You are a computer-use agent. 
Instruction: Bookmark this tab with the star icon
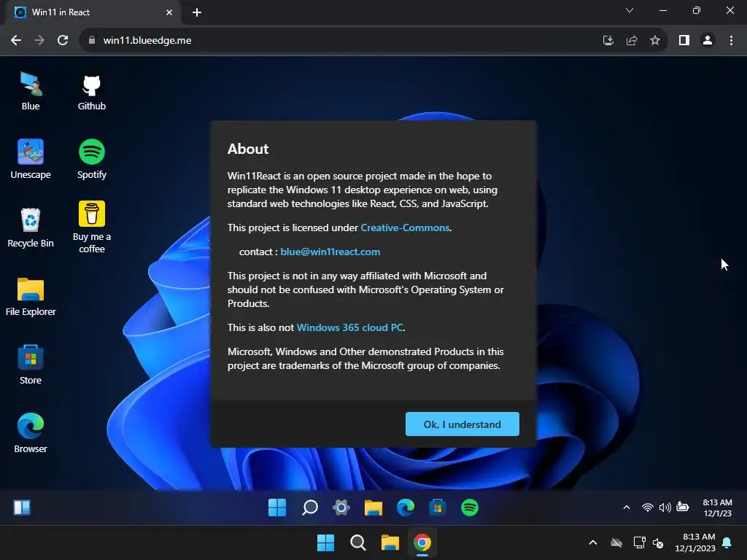point(655,41)
